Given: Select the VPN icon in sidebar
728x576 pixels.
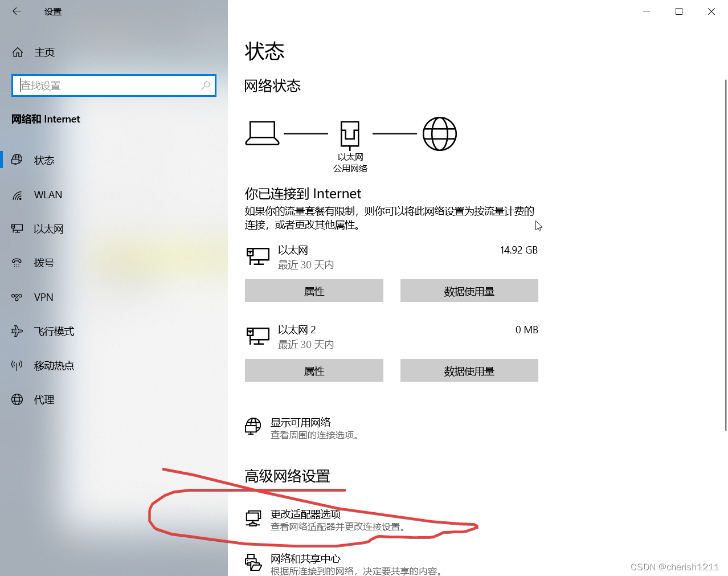Looking at the screenshot, I should click(17, 297).
